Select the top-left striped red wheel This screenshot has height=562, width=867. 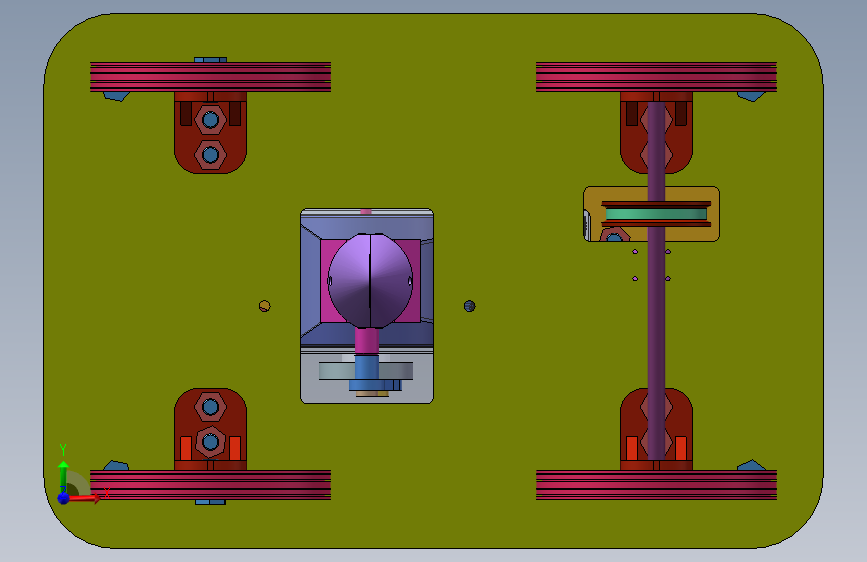point(210,77)
